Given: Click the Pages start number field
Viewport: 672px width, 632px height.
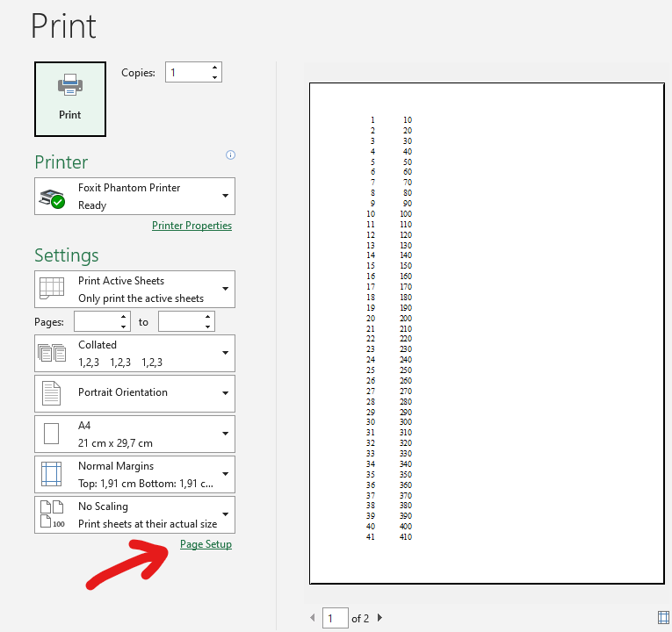Looking at the screenshot, I should click(x=97, y=321).
